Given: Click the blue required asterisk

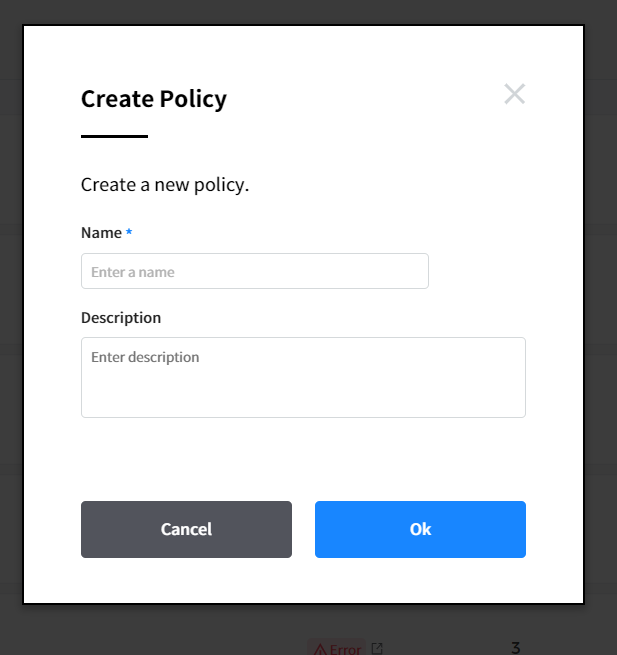Looking at the screenshot, I should pyautogui.click(x=129, y=233).
